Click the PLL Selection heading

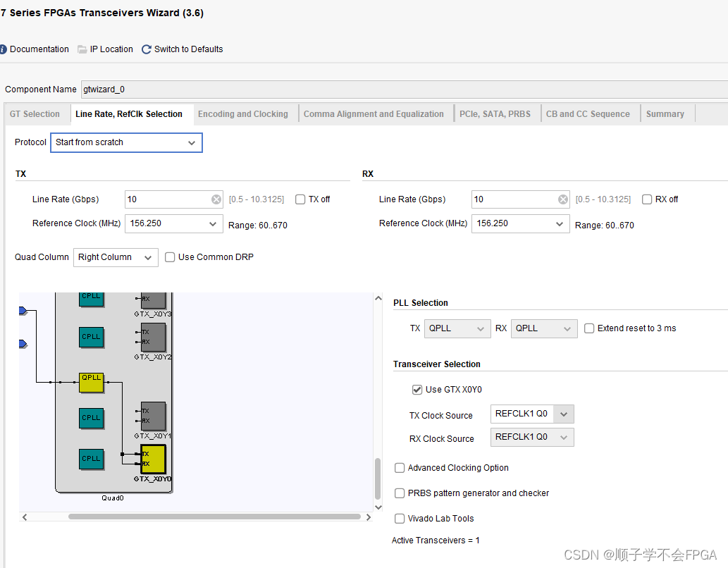coord(421,303)
